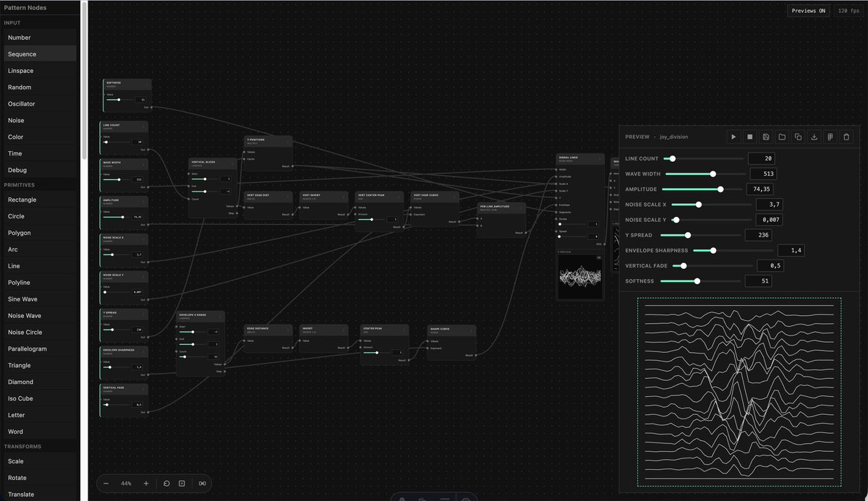Click the Wave Width slider in preview panel

[x=705, y=174]
